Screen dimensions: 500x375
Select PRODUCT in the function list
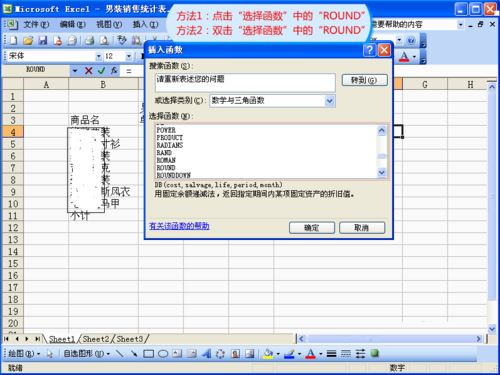[x=169, y=138]
